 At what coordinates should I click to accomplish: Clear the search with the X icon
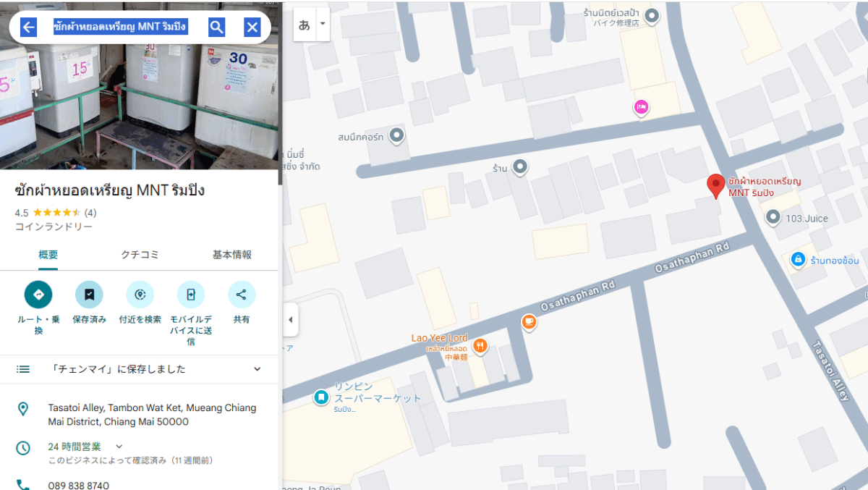coord(252,28)
